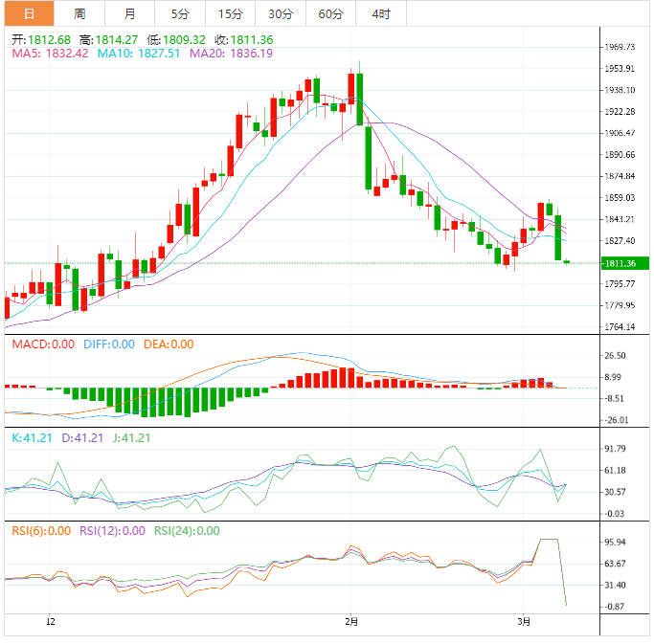
Task: Select the 日 daily chart tab
Action: coord(29,13)
